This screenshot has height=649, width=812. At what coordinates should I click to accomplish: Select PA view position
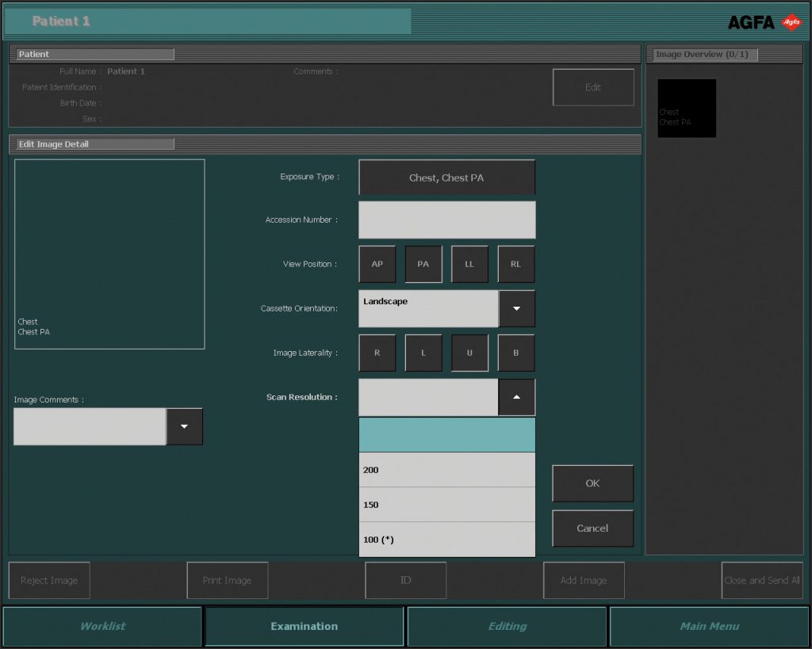[x=423, y=265]
